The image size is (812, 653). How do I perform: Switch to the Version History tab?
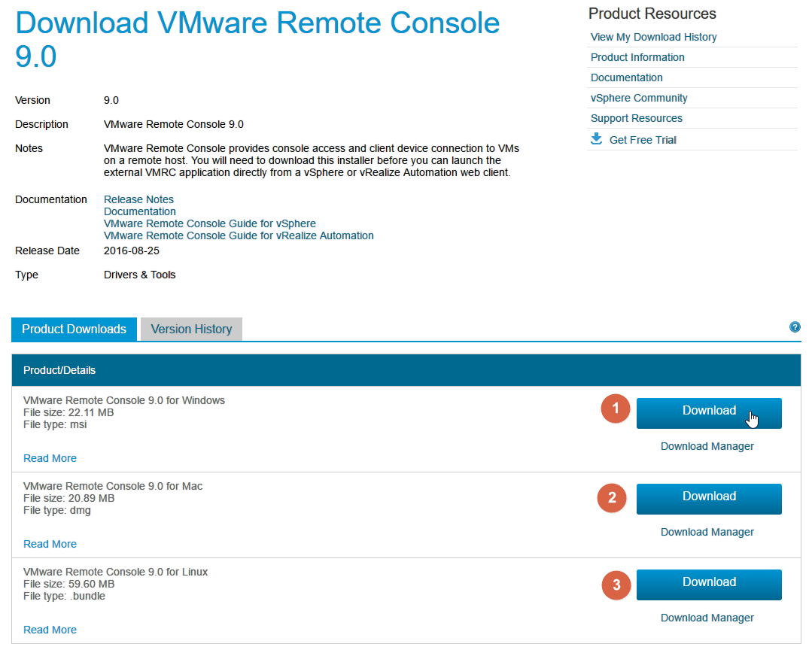(191, 329)
